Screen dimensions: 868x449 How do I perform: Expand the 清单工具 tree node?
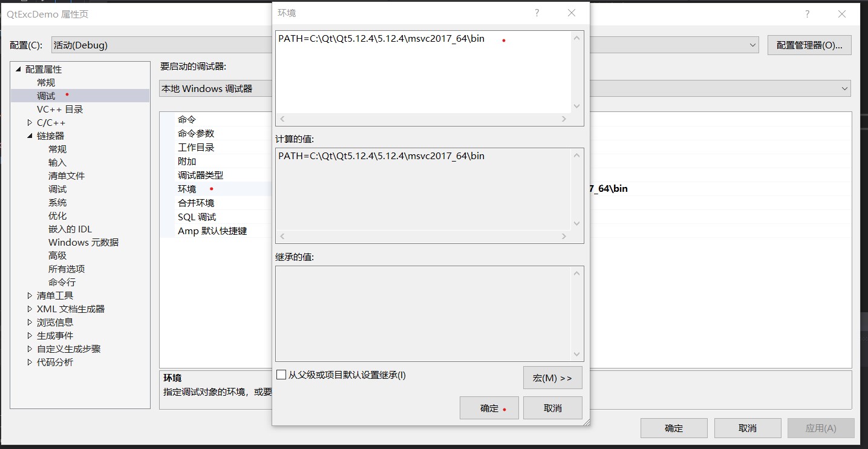[x=29, y=295]
